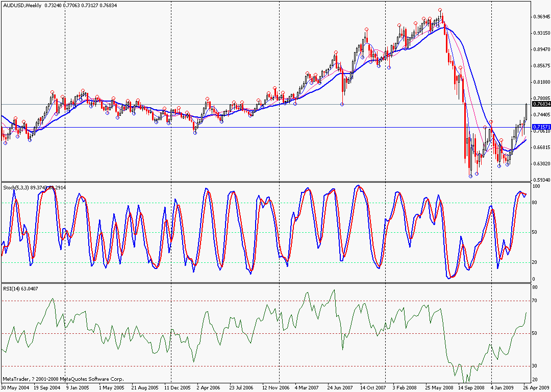Viewport: 551px width, 392px height.
Task: Click the 19 Sep 2004 date label
Action: (47, 388)
